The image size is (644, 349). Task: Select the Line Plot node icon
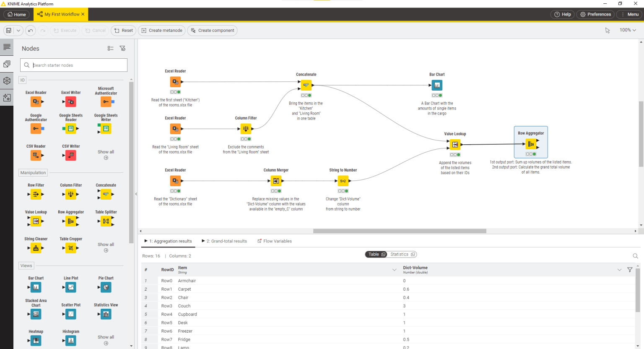(71, 287)
